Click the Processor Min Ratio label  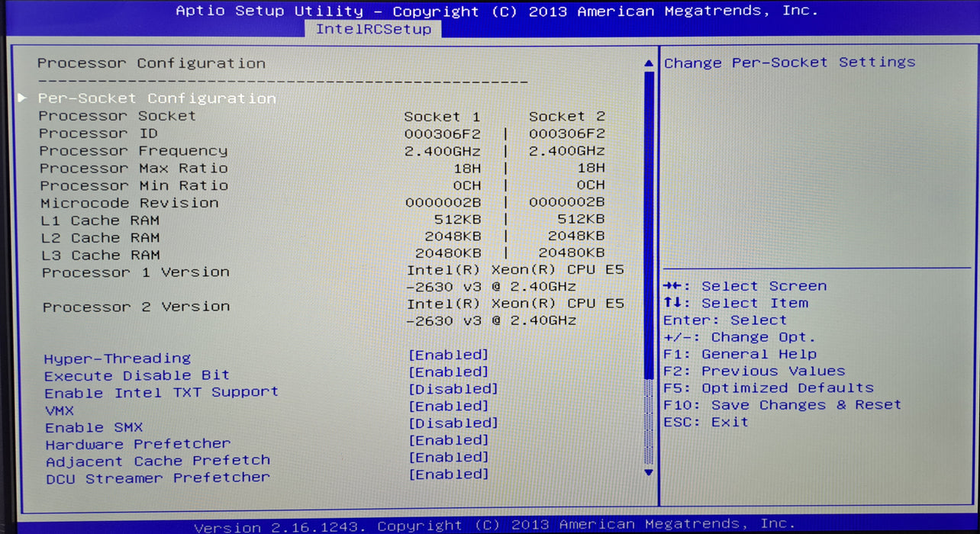click(134, 186)
